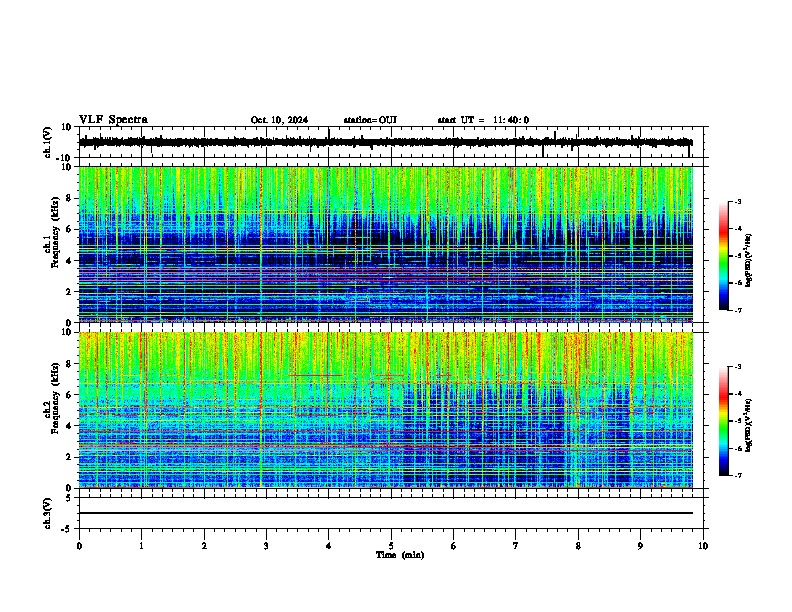Click time axis tick label "6"
The image size is (792, 612).
click(x=454, y=546)
